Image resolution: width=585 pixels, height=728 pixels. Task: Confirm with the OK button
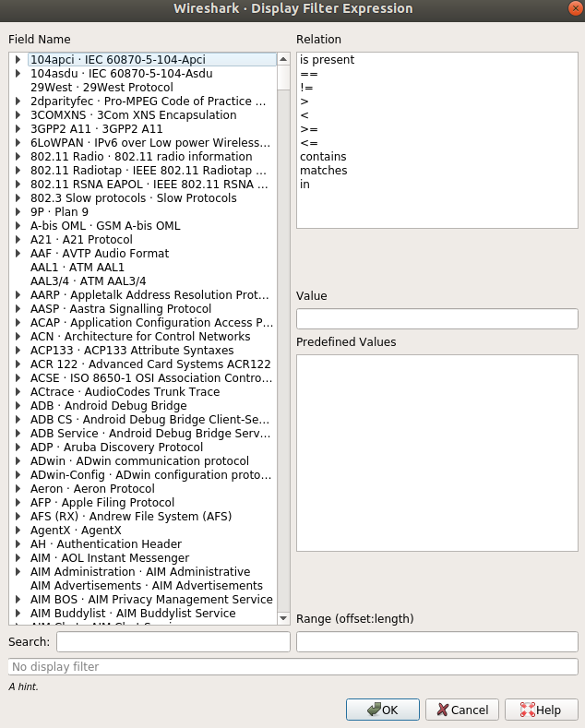tap(383, 710)
